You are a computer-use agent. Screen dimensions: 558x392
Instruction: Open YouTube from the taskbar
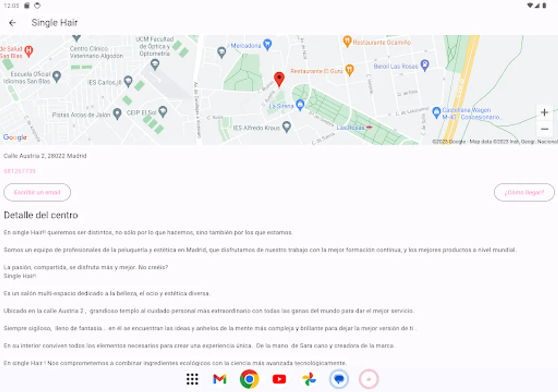pos(279,379)
